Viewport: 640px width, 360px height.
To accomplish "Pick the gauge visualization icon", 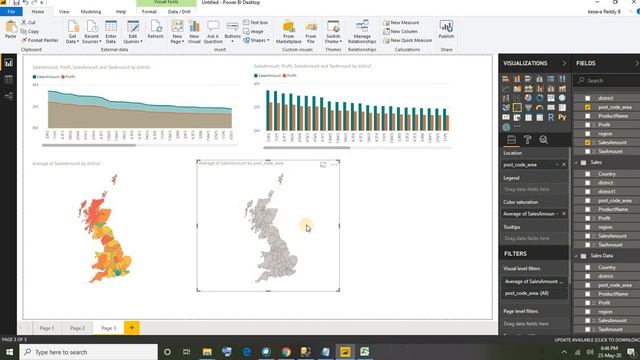I will [x=540, y=108].
